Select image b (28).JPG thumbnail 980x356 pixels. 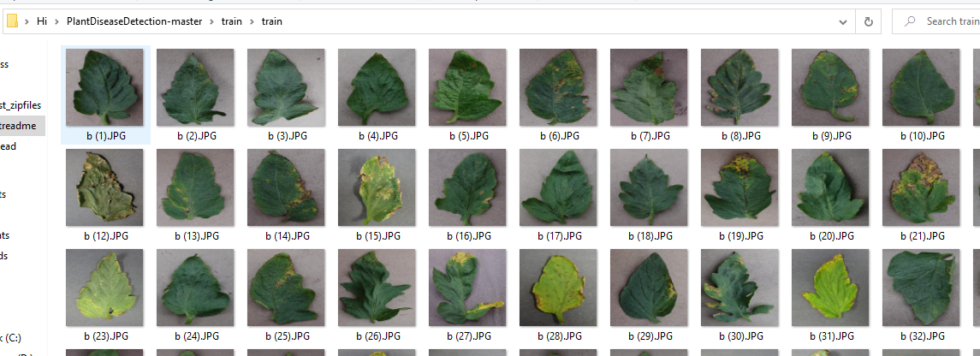[558, 288]
